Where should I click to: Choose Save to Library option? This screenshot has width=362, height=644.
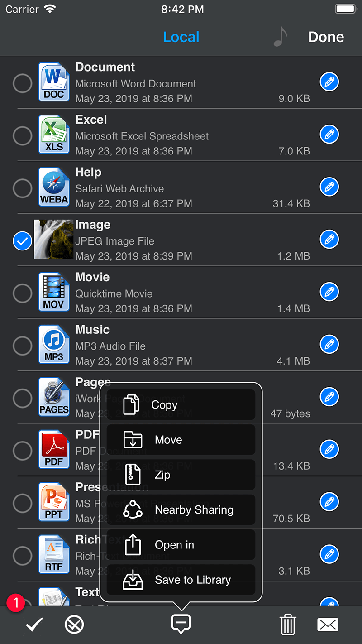tap(181, 580)
